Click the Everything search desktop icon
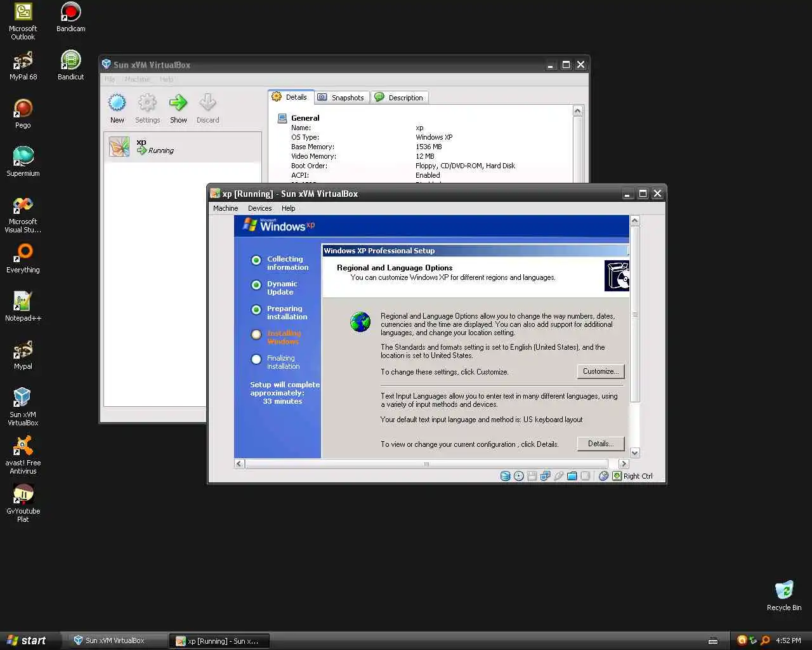 23,258
